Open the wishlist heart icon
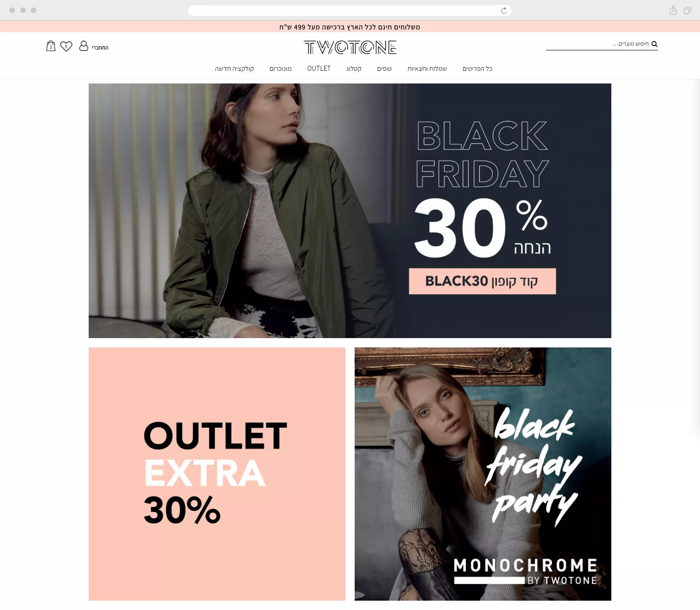This screenshot has width=700, height=610. click(66, 46)
